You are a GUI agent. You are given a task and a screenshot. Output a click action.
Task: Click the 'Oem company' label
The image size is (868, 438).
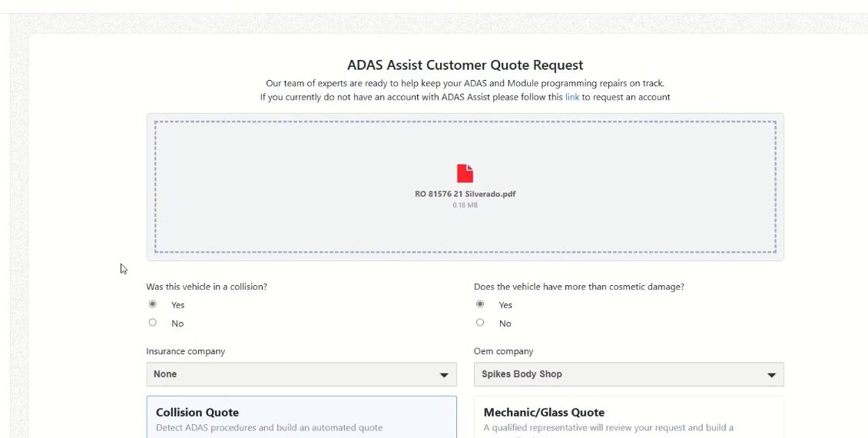click(x=504, y=351)
